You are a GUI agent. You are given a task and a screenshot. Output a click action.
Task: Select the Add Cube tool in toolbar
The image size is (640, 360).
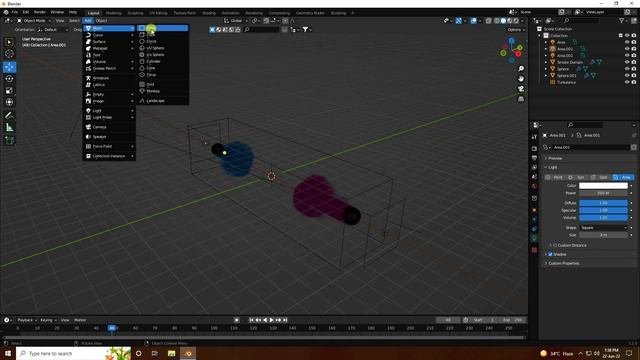click(9, 140)
